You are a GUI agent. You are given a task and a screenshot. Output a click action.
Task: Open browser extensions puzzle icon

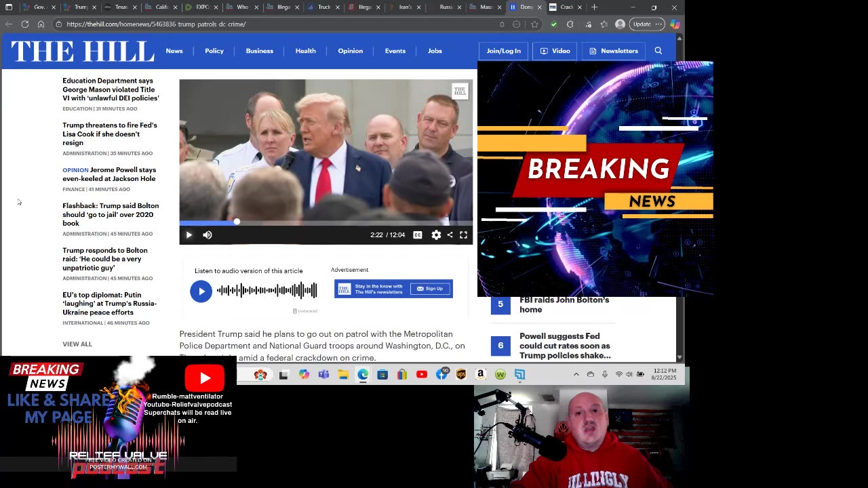click(x=570, y=24)
